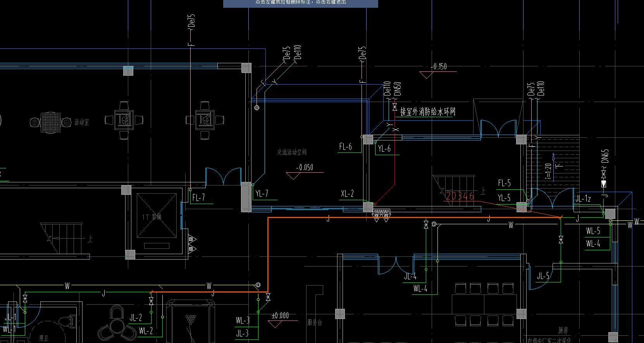Viewport: 644px width, 343px height.
Task: Select the JL-4 label
Action: tap(410, 277)
